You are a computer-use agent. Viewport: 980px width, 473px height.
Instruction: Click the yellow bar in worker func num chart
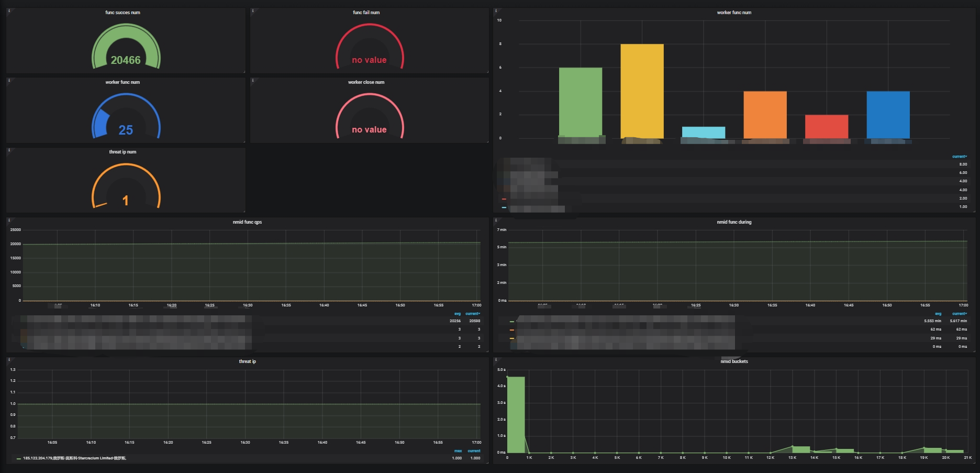pyautogui.click(x=642, y=91)
